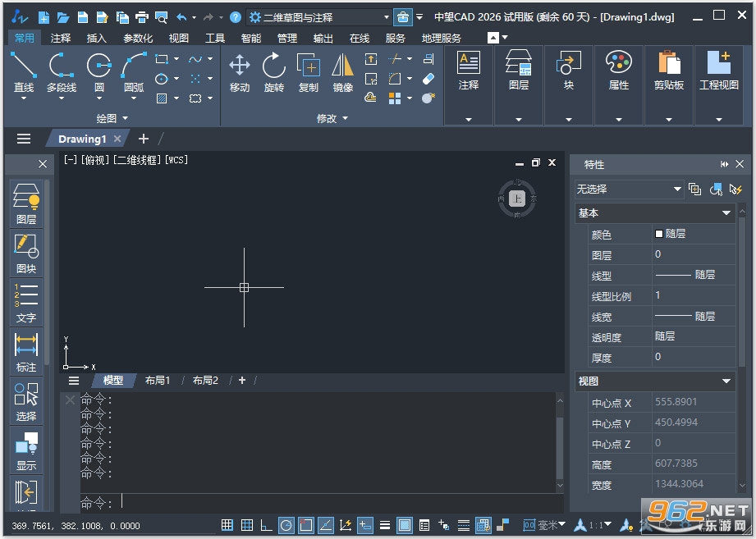This screenshot has width=756, height=539.
Task: Switch to the 工具 ribbon tab
Action: 215,38
